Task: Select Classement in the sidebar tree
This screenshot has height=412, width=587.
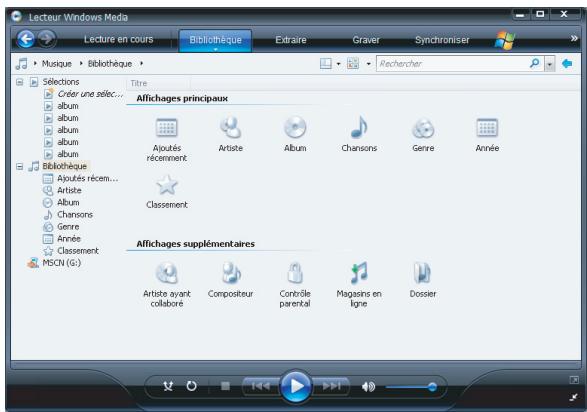Action: click(78, 251)
